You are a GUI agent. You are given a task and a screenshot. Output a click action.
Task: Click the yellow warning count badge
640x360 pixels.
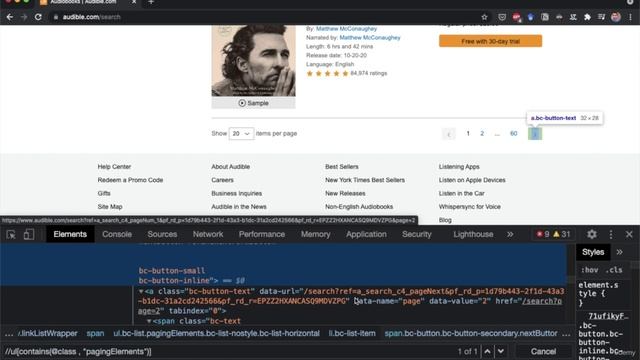click(562, 234)
